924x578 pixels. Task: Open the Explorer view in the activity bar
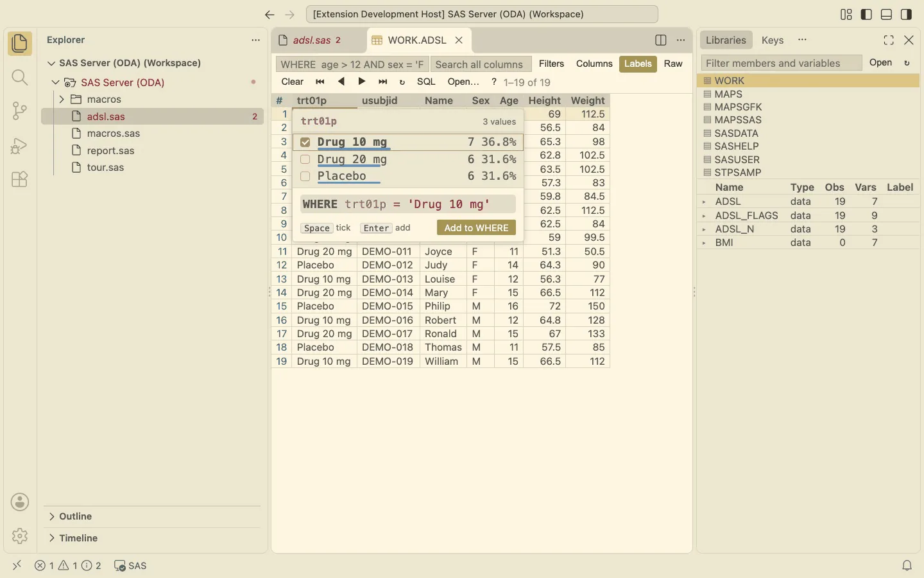(20, 44)
